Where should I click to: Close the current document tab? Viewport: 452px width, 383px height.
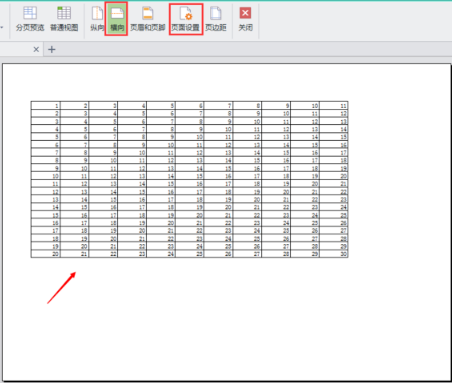tap(36, 50)
